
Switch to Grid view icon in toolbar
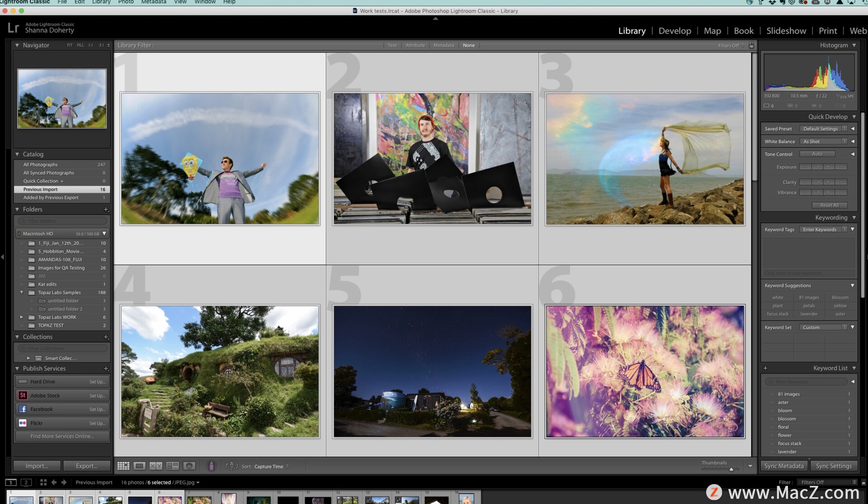point(123,466)
